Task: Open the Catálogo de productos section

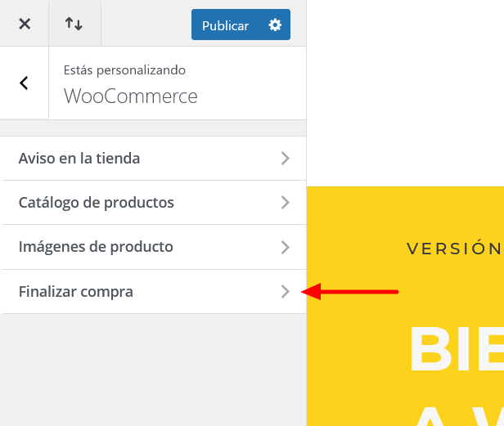Action: 153,203
